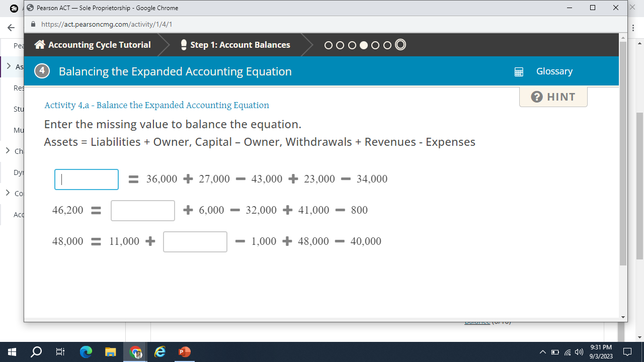Screen dimensions: 644x362
Task: Select the second progress step circle
Action: (x=340, y=45)
